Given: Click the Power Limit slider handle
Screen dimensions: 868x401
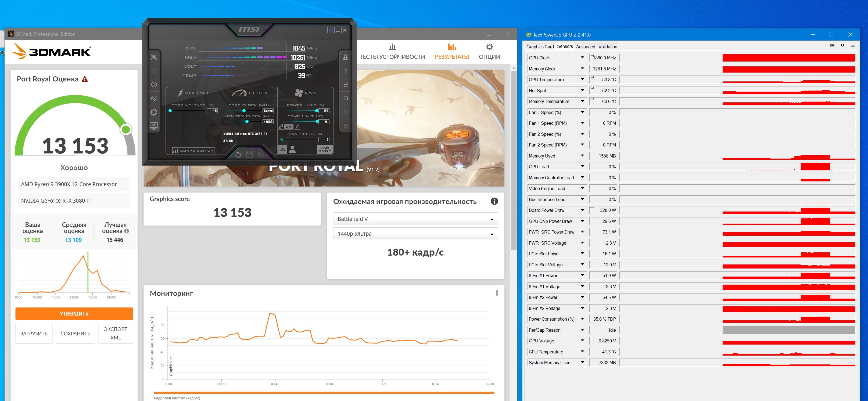Looking at the screenshot, I should 317,110.
